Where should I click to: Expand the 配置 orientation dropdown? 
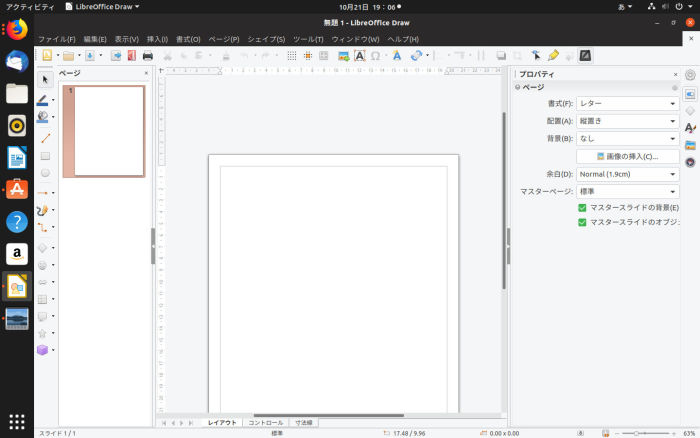coord(628,121)
